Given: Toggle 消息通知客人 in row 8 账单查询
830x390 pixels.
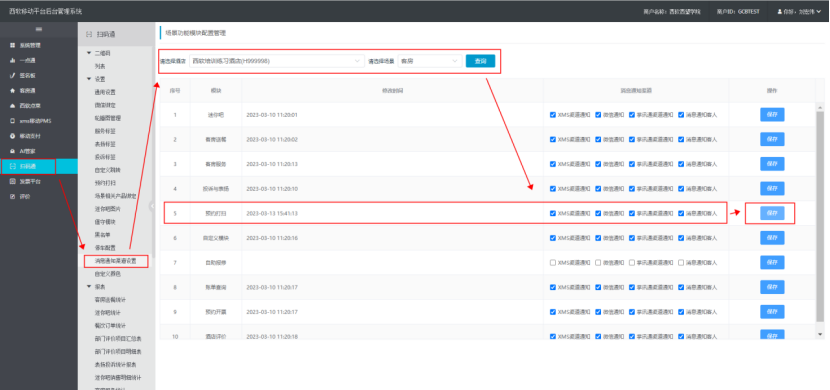Looking at the screenshot, I should 681,287.
